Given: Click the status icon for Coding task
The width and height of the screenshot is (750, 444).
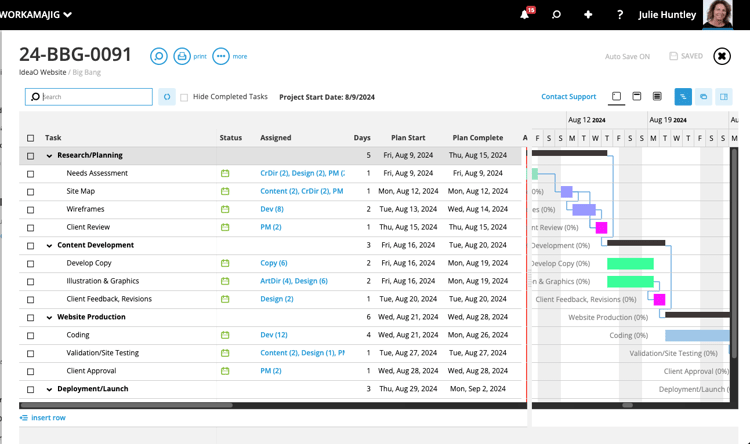Looking at the screenshot, I should click(225, 336).
